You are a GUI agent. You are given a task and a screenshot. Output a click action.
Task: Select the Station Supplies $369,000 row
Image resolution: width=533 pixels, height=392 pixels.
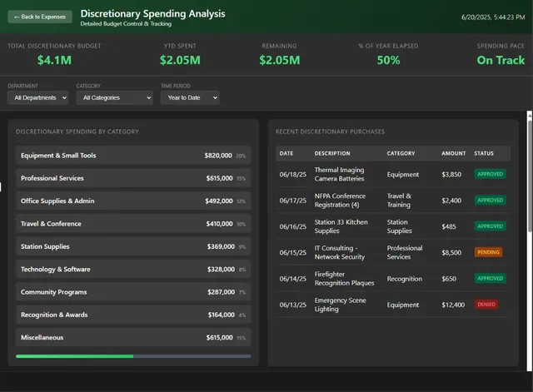click(x=133, y=246)
